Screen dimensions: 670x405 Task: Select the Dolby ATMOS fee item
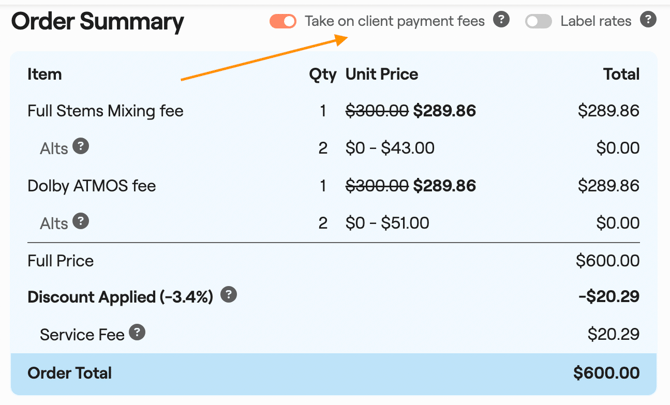tap(91, 186)
